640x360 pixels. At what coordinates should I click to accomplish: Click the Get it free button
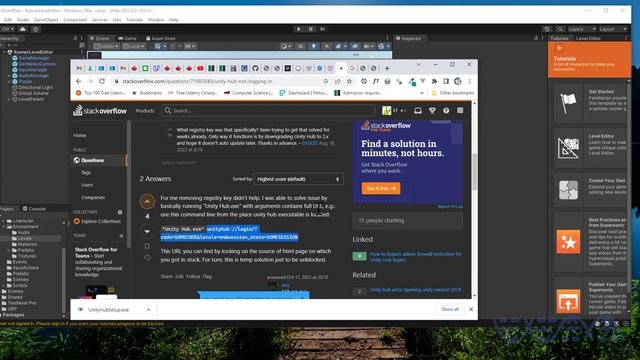click(x=381, y=189)
